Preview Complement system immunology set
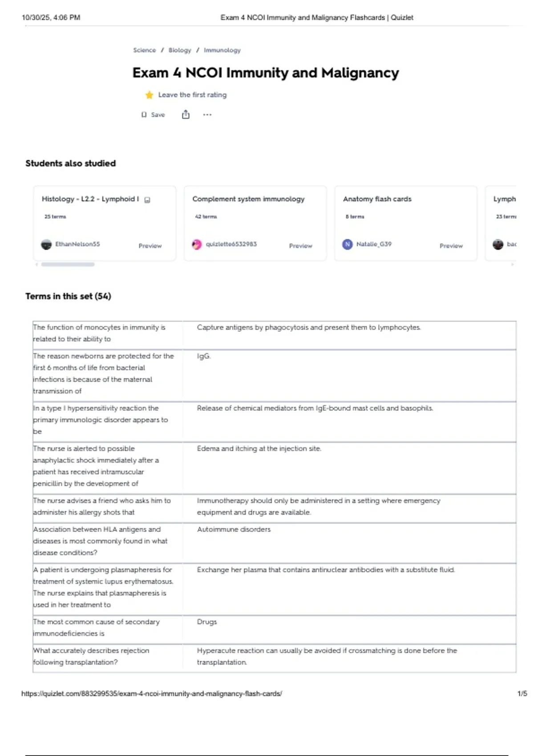The width and height of the screenshot is (534, 756). (x=301, y=245)
